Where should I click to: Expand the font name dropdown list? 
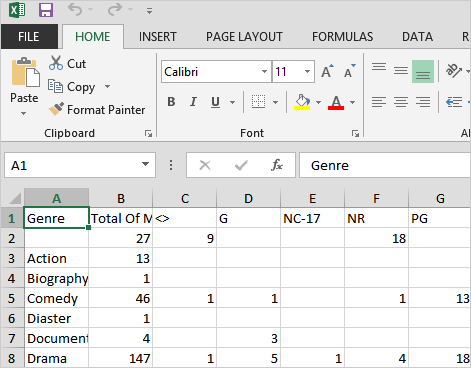click(264, 72)
